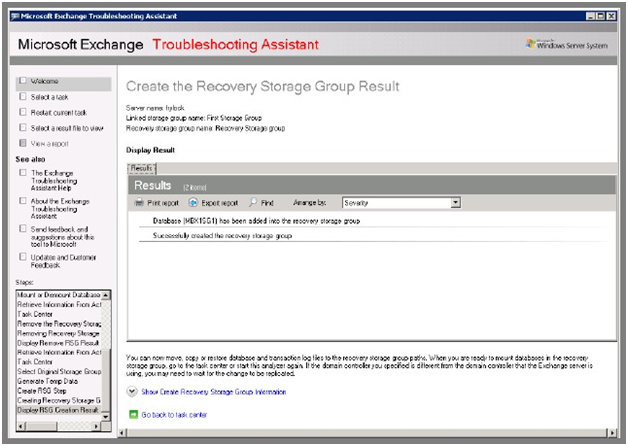Select Create RSG Step entry

59,391
